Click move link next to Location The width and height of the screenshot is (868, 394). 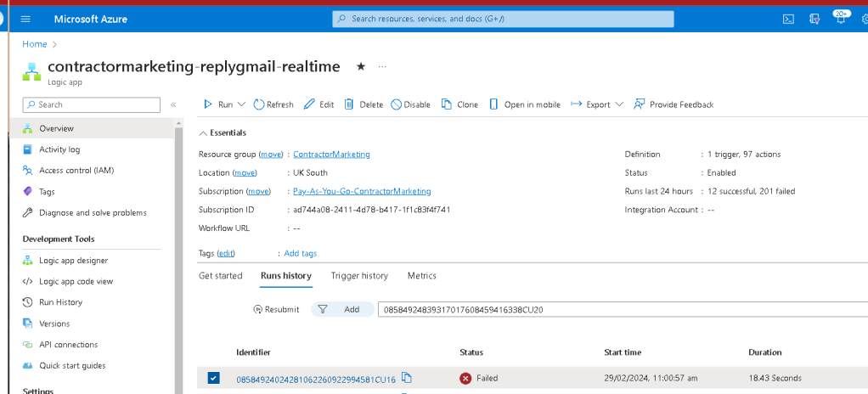click(x=245, y=172)
